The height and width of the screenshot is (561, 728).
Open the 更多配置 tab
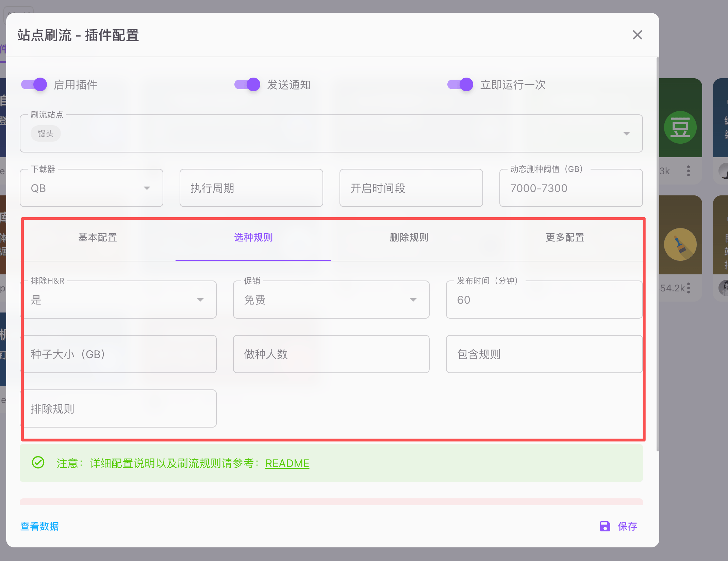pyautogui.click(x=565, y=238)
